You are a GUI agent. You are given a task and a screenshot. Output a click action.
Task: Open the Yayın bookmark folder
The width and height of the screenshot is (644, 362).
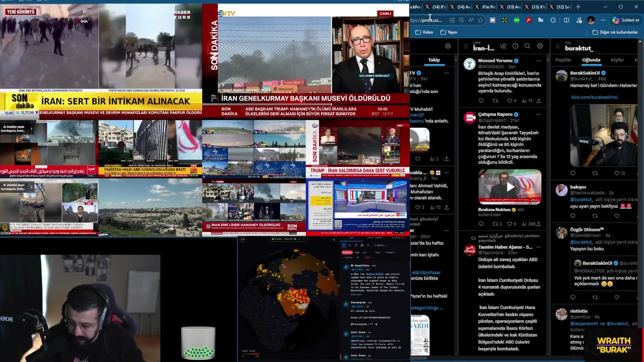click(448, 32)
